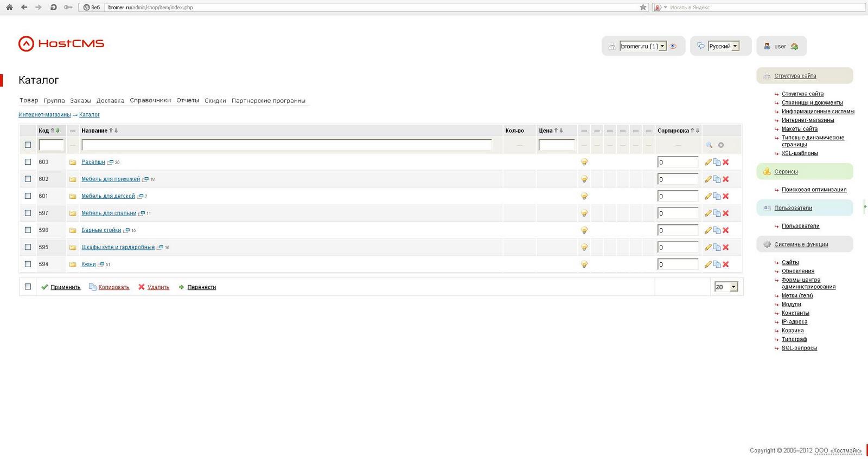Image resolution: width=868 pixels, height=459 pixels.
Task: Sort by Название descending arrow
Action: pos(116,131)
